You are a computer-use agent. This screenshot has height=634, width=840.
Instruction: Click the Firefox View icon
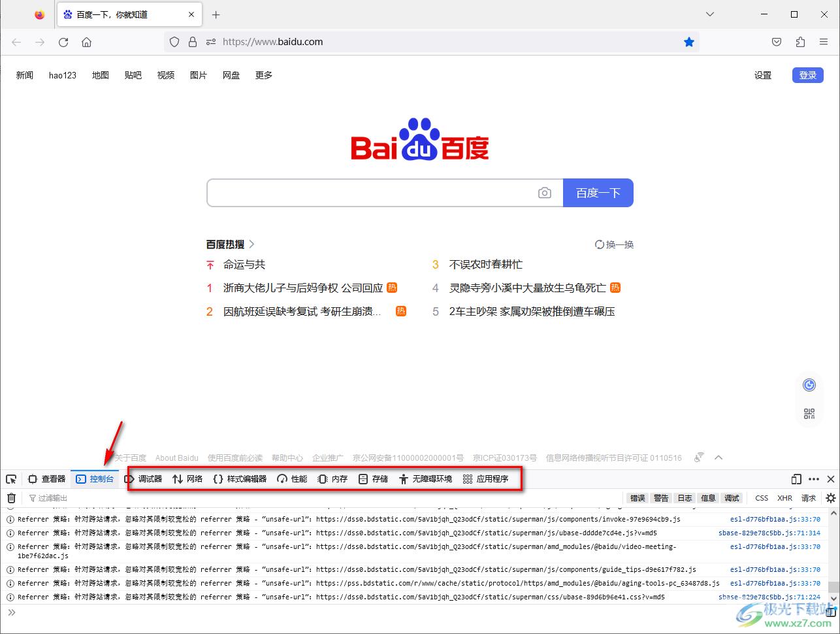click(40, 14)
